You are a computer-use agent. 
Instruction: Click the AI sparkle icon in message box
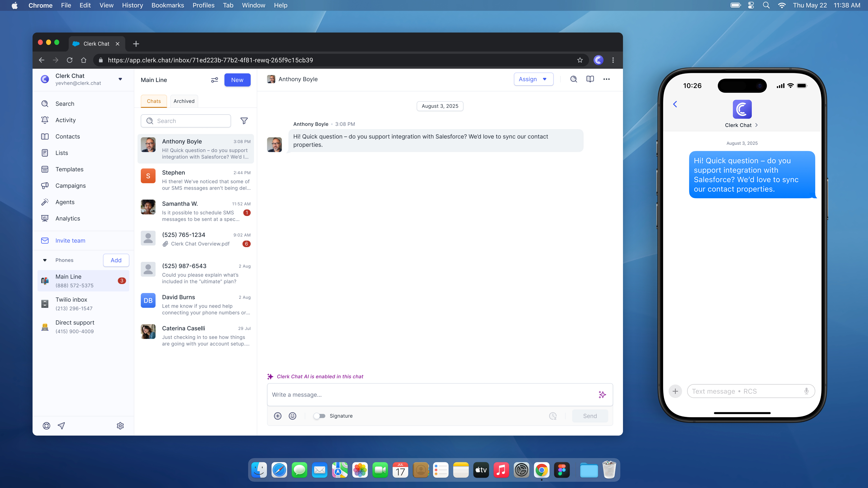[x=602, y=394]
